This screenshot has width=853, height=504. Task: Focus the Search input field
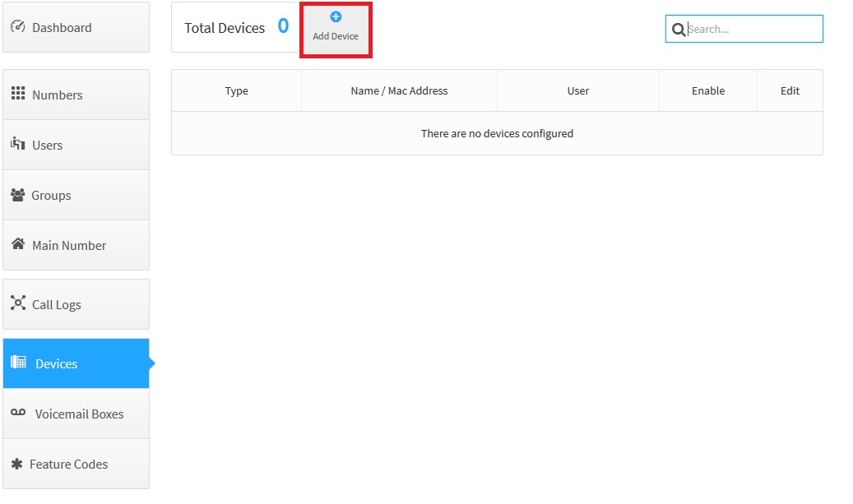(753, 29)
